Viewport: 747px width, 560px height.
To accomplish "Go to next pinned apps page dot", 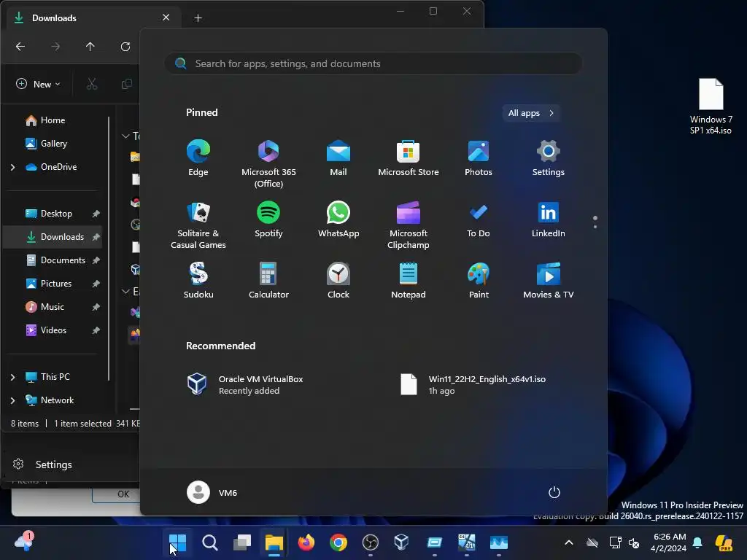I will (x=595, y=227).
